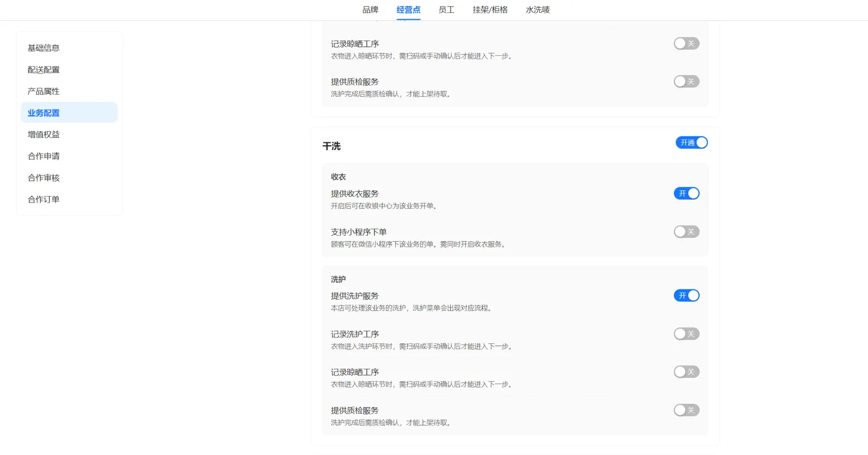This screenshot has height=455, width=868.
Task: Click the 记录洗护工序 label text
Action: point(355,334)
